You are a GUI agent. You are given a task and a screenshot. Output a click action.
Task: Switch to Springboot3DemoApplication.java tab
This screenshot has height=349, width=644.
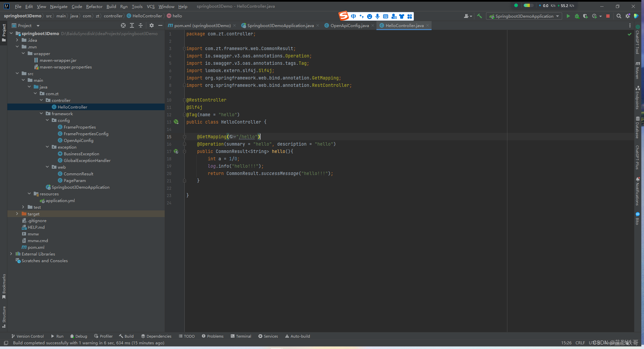point(281,25)
